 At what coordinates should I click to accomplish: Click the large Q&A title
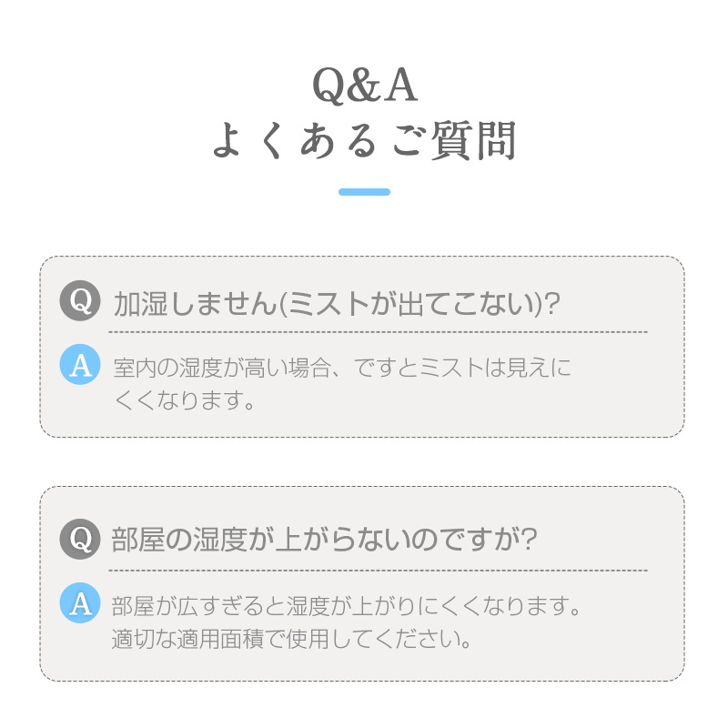coord(364,87)
